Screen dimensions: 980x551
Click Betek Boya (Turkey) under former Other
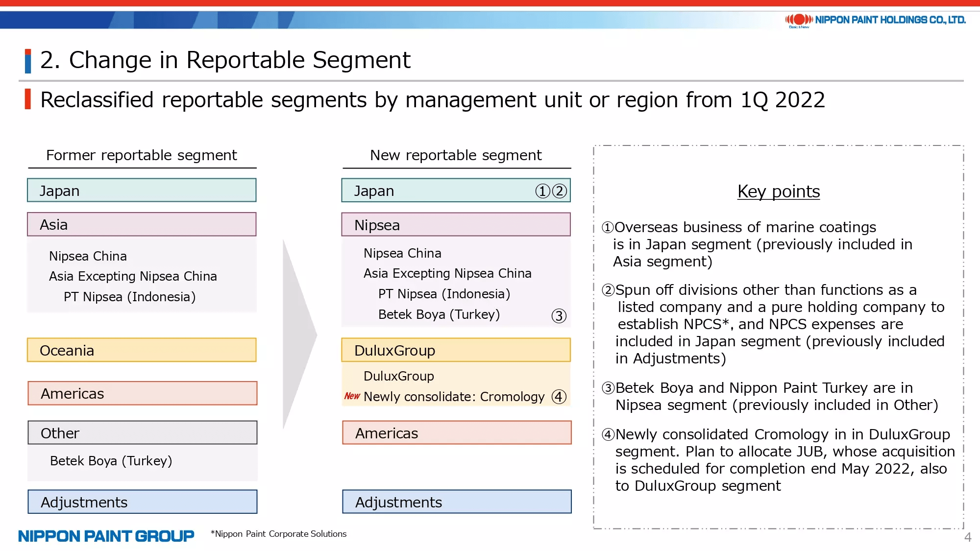point(111,461)
